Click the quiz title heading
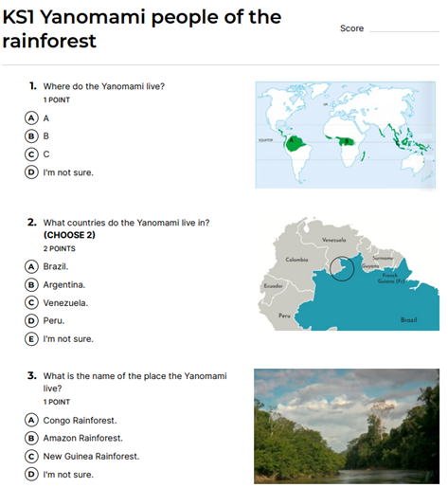 point(142,29)
